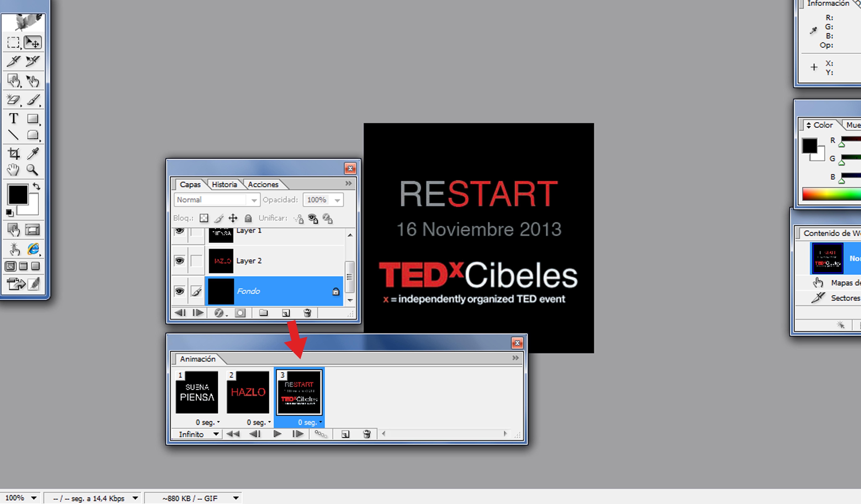Click the Slice tool
861x504 pixels.
click(x=14, y=61)
